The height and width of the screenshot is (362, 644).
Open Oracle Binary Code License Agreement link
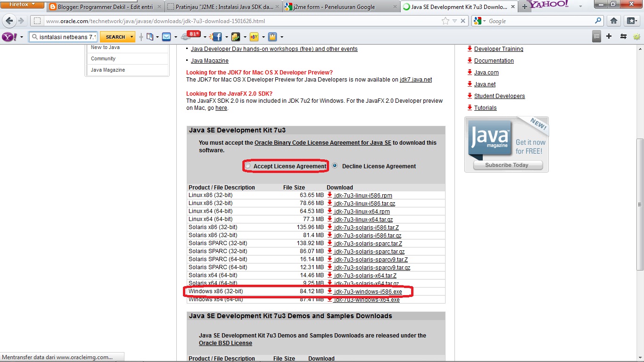[323, 142]
